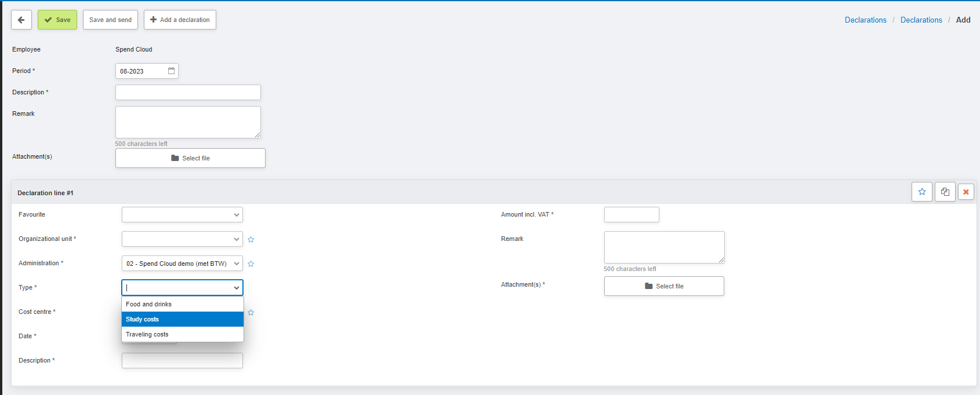Focus the Period 08-2023 field
The width and height of the screenshot is (980, 395).
point(147,71)
